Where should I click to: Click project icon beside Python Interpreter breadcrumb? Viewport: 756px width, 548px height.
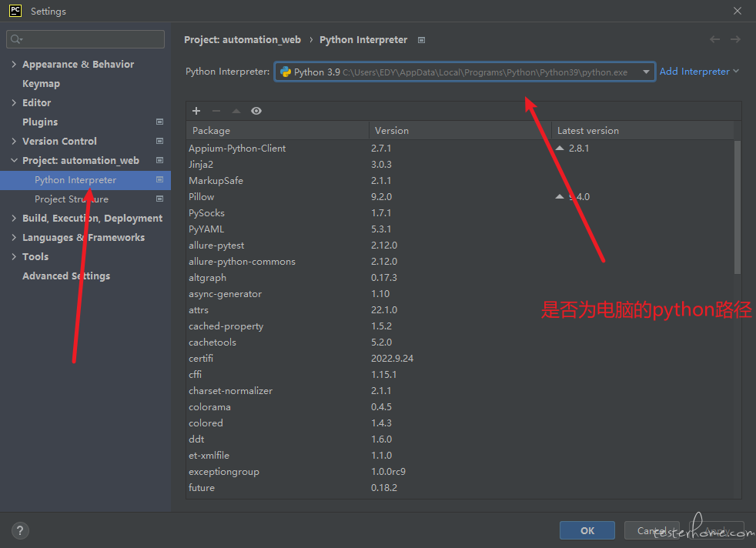coord(421,40)
